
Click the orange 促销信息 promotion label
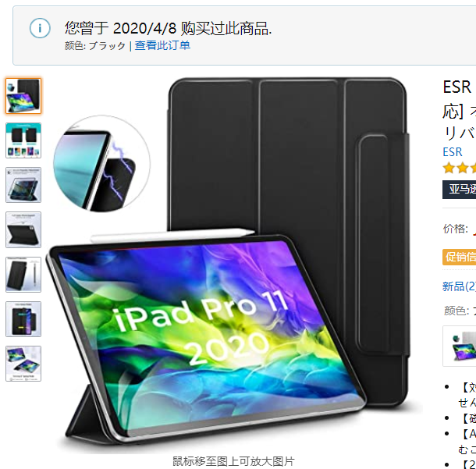pos(460,257)
